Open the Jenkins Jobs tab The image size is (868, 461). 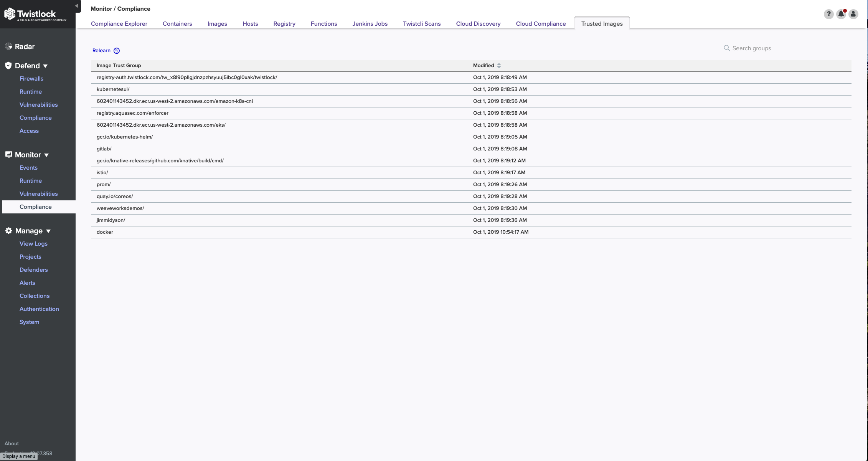pyautogui.click(x=370, y=24)
